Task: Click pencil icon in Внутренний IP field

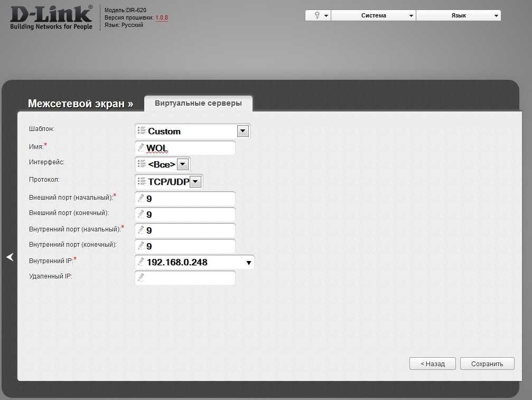Action: click(141, 261)
